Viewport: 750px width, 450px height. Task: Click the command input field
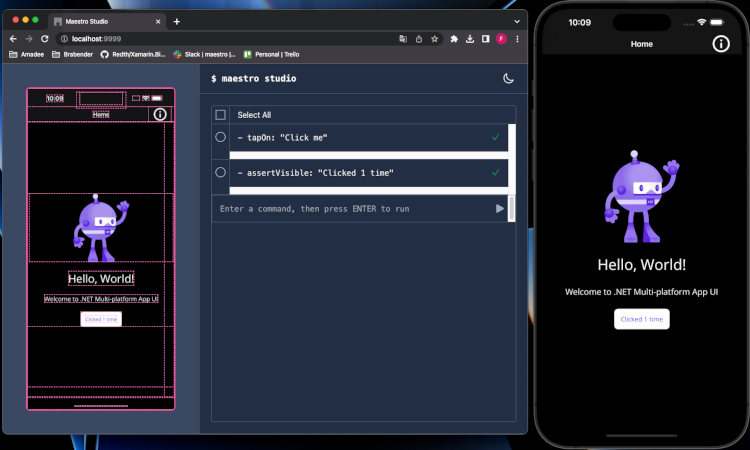(x=355, y=208)
